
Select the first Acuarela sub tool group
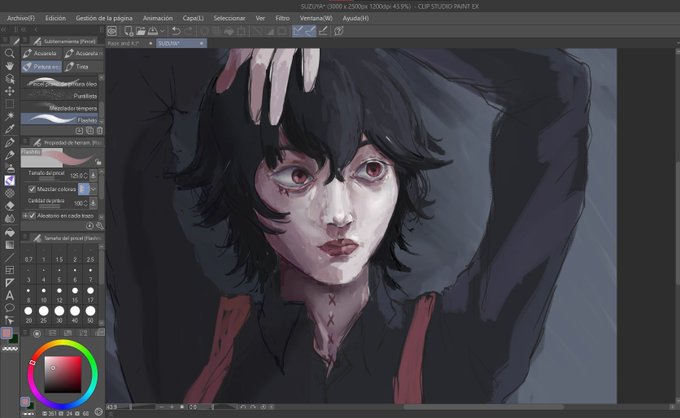point(41,53)
